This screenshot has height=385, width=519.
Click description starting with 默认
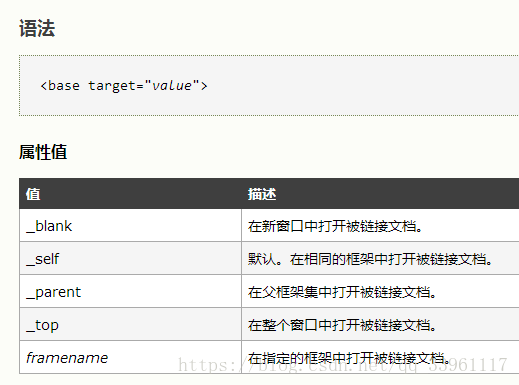370,259
